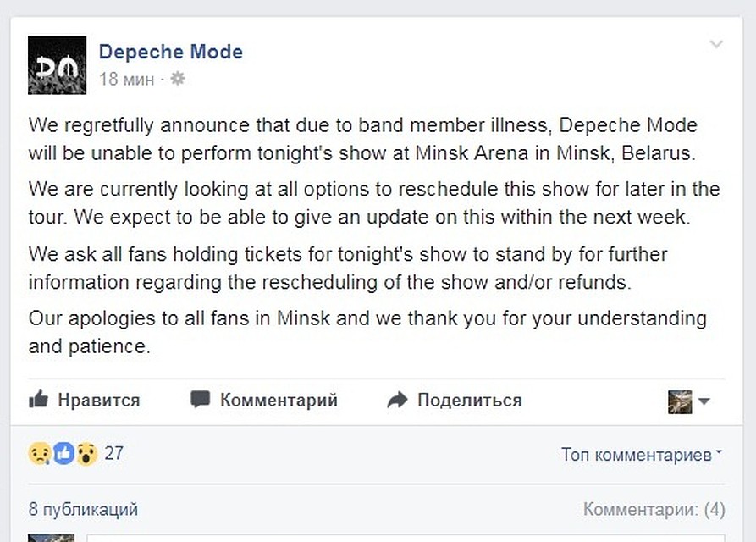Open the Топ комментариев sorting dropdown
This screenshot has width=756, height=542.
point(641,455)
